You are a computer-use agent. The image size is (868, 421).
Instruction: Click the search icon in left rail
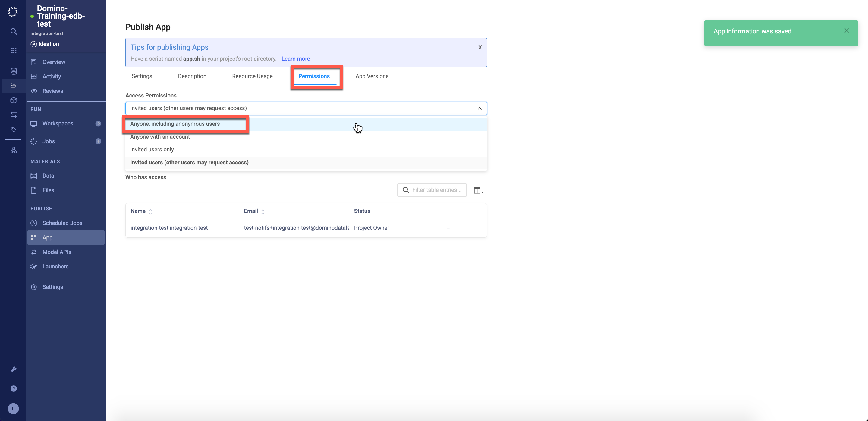[x=14, y=31]
